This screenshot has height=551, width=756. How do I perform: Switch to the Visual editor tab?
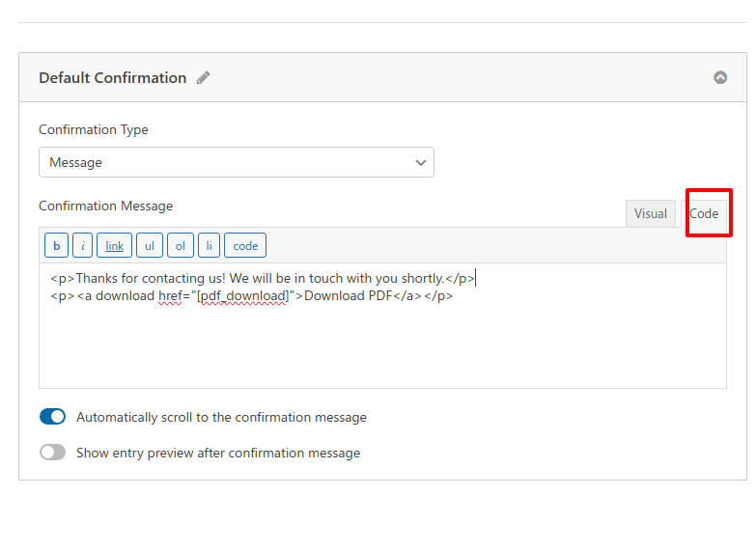[x=651, y=213]
